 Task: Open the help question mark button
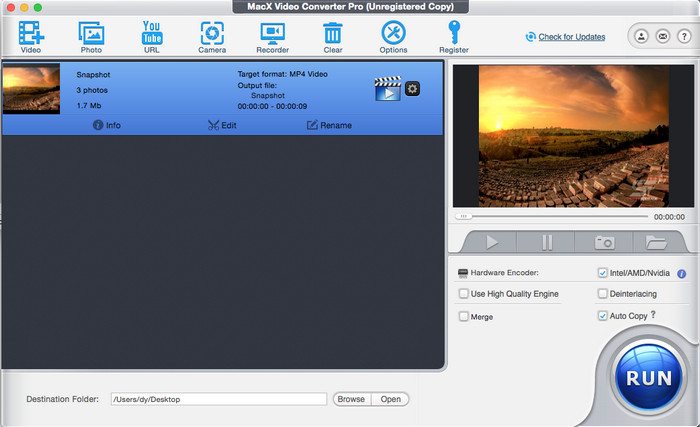click(x=684, y=36)
